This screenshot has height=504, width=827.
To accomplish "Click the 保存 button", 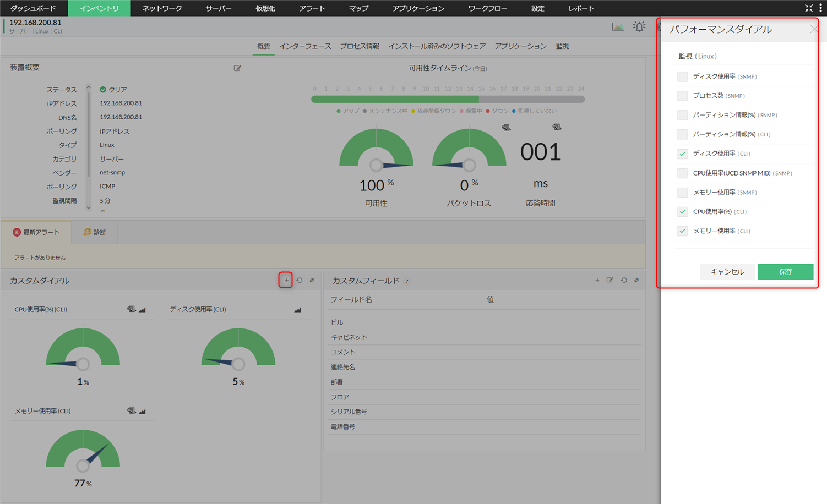I will [786, 272].
